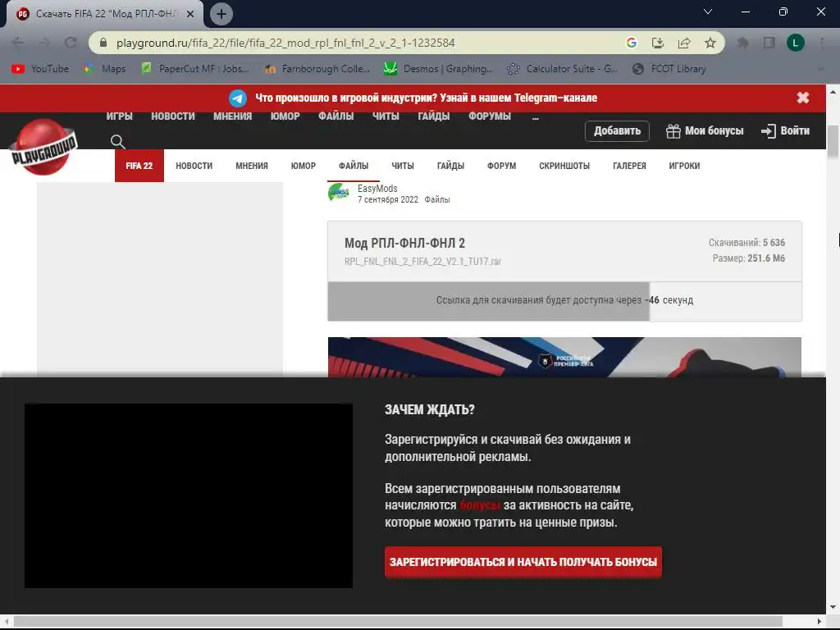
Task: Open ГАЛЕРЕЯ tab
Action: pos(629,166)
